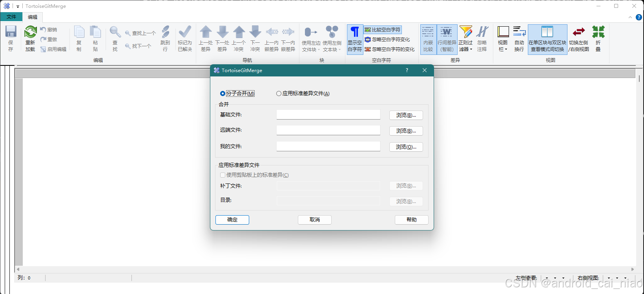Screen dimensions: 644x294
Task: Click the Save (保存) floppy disk icon
Action: coord(11,32)
